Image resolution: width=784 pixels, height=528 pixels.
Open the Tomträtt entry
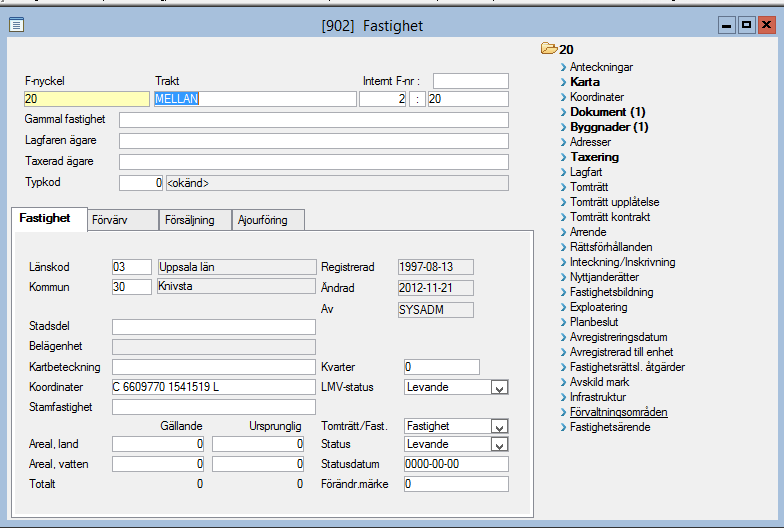[588, 187]
